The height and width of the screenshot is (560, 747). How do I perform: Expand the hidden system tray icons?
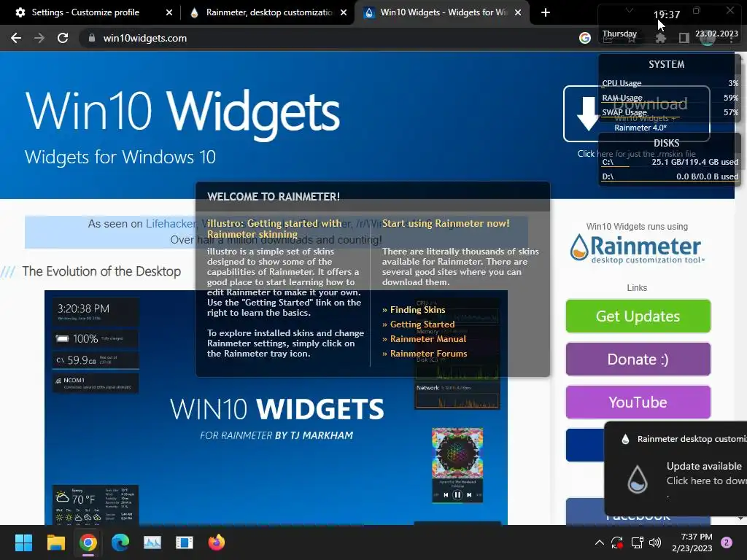[x=600, y=542]
